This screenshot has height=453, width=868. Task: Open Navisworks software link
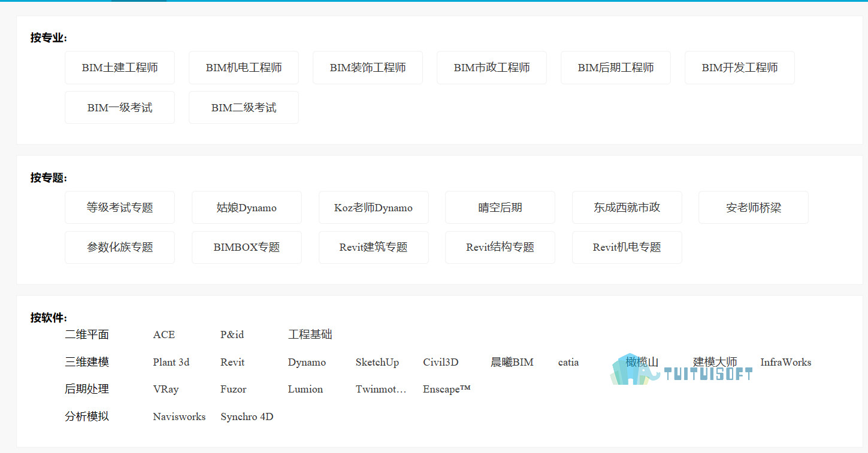pos(179,416)
